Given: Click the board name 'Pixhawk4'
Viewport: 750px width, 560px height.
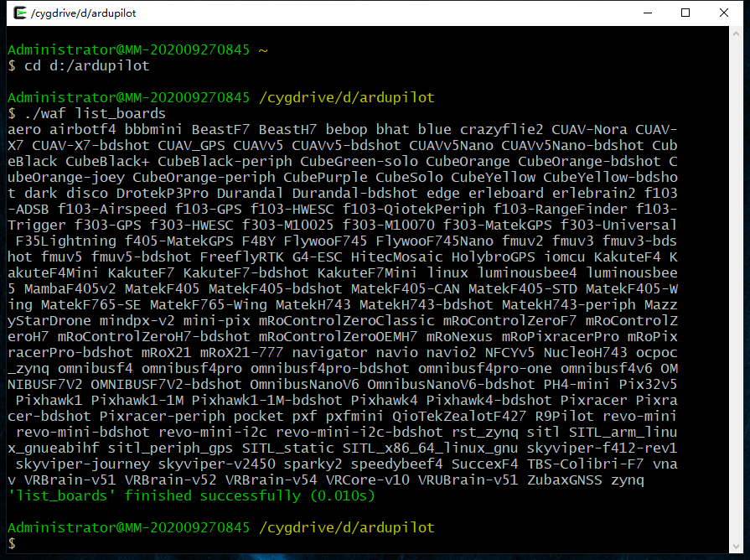Looking at the screenshot, I should click(384, 400).
